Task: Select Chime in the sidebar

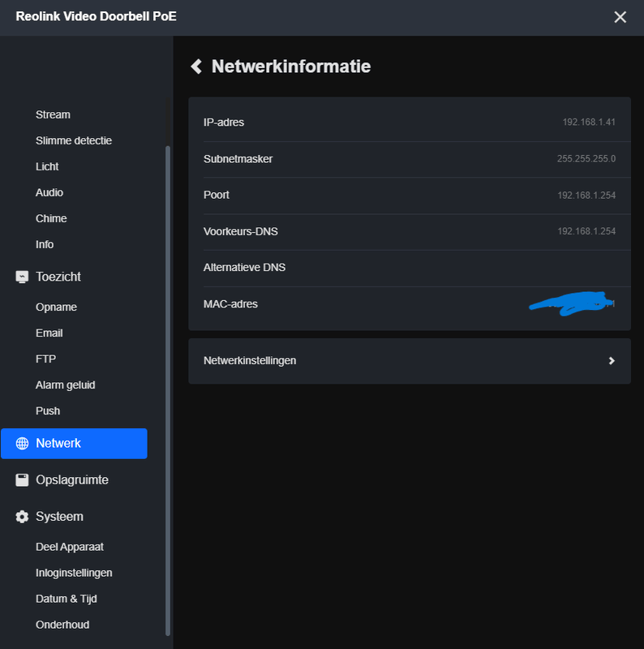Action: (x=50, y=218)
